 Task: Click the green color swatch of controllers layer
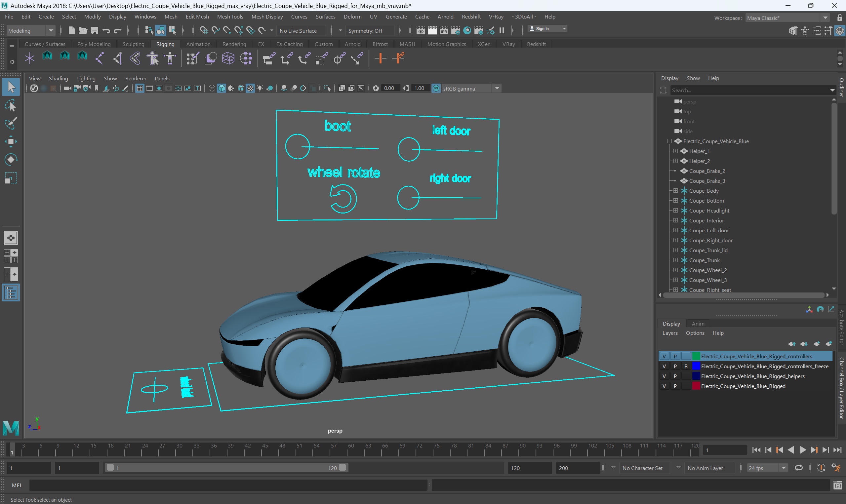pyautogui.click(x=696, y=356)
